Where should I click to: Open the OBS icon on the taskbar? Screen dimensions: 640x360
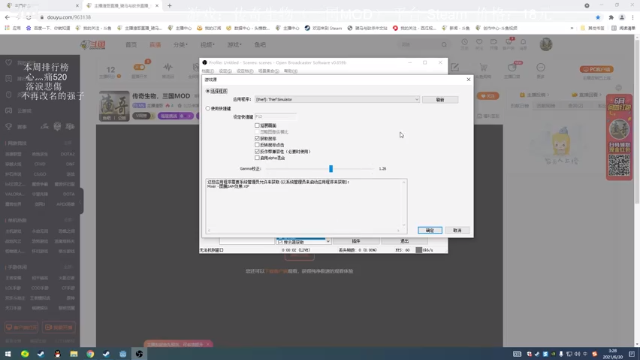pyautogui.click(x=139, y=353)
